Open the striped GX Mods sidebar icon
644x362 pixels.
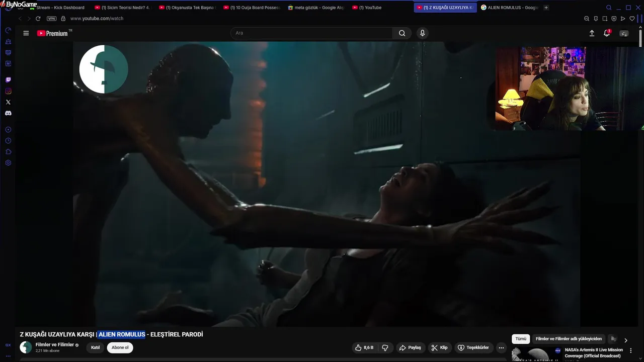(8, 52)
